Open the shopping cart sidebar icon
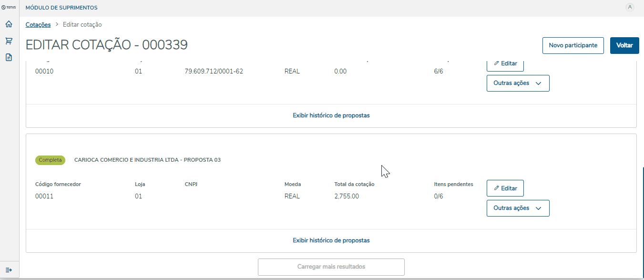 click(9, 41)
